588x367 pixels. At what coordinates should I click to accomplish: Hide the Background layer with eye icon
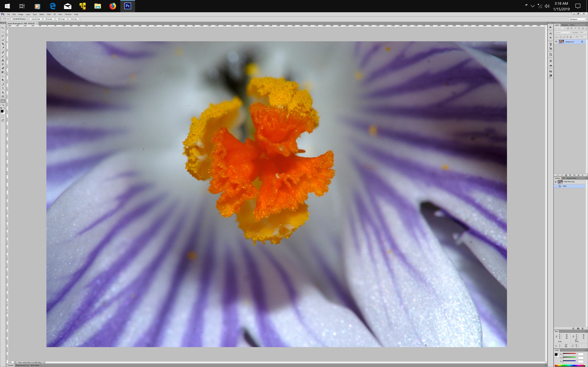556,42
